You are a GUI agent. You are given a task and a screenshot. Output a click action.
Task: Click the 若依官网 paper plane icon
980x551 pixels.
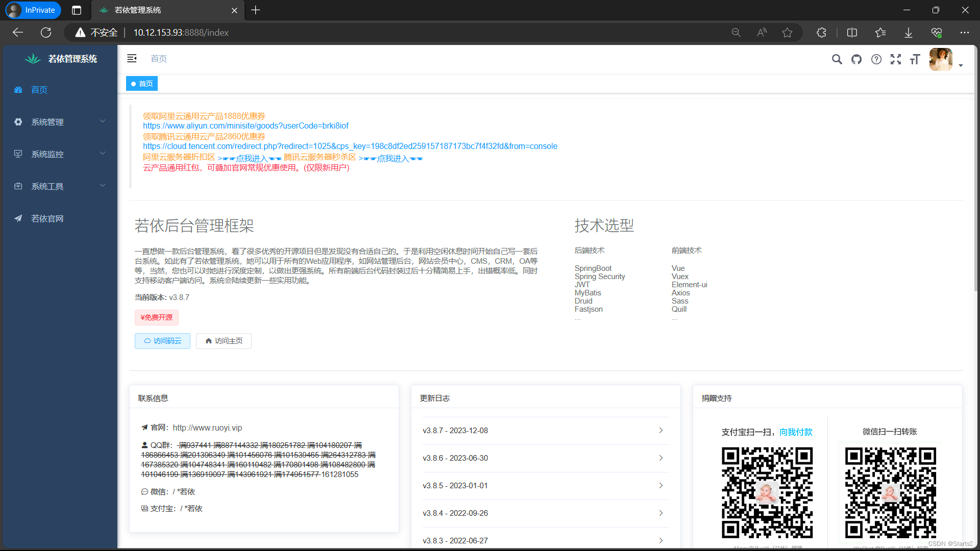(18, 218)
